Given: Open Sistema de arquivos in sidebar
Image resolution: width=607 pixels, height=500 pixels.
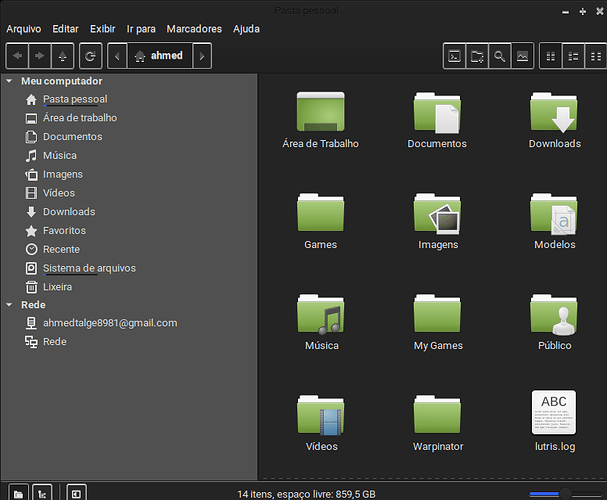Looking at the screenshot, I should coord(89,268).
